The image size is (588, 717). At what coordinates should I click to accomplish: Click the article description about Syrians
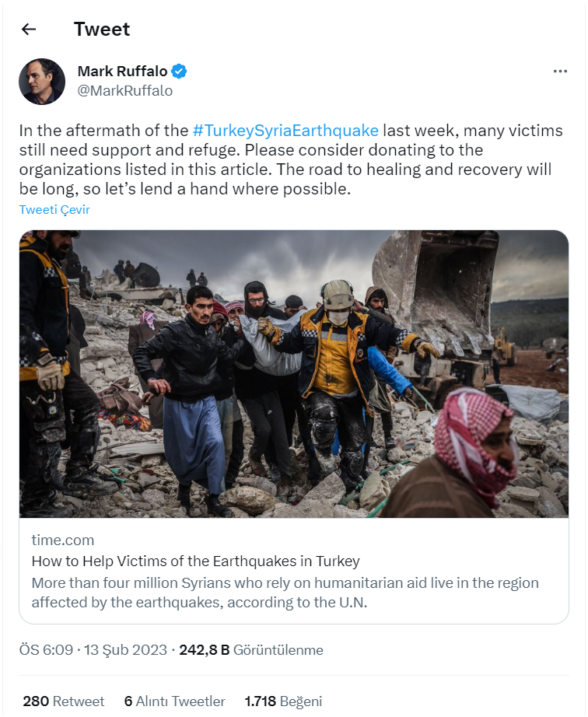[285, 593]
